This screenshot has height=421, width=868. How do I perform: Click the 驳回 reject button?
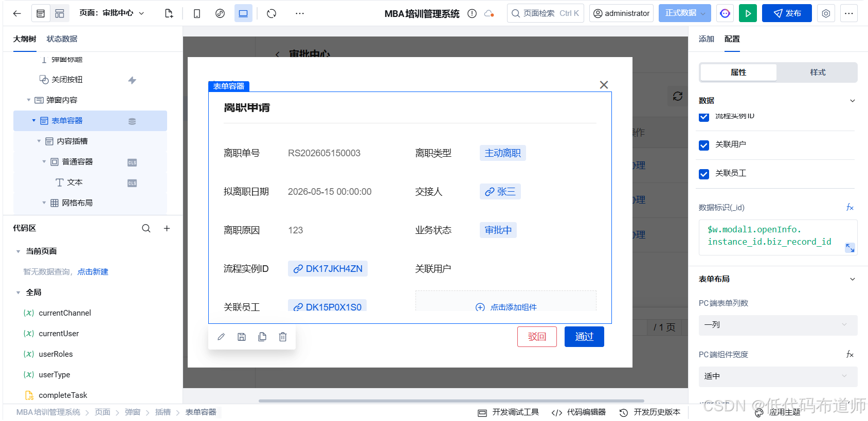(x=537, y=337)
